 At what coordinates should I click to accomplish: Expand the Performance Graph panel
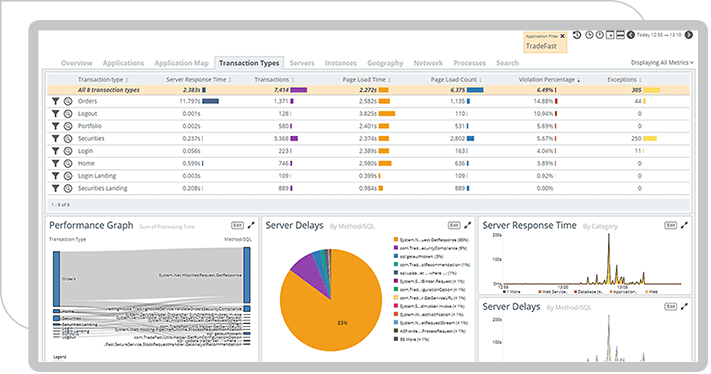tap(251, 225)
